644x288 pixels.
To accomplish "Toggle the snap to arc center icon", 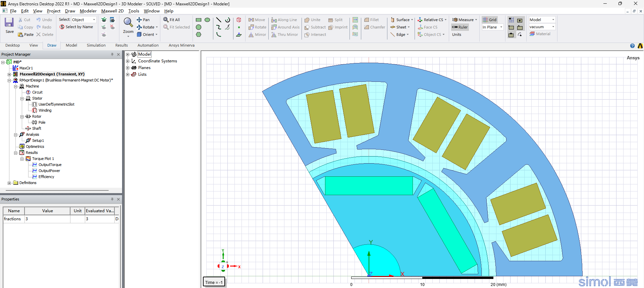I will point(520,35).
